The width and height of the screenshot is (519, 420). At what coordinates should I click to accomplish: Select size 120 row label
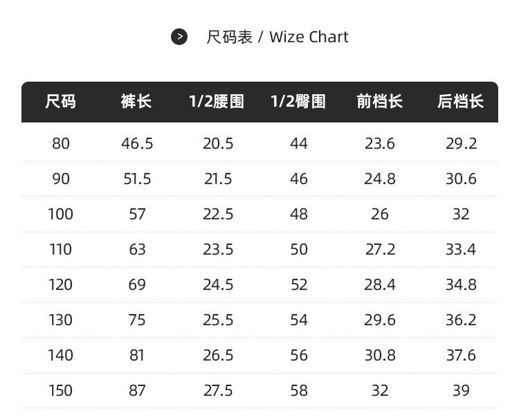click(x=61, y=285)
